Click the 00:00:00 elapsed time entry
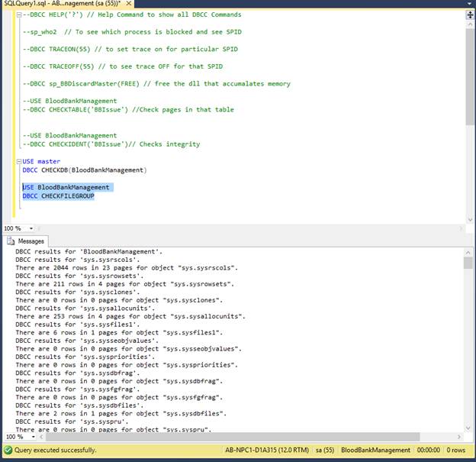The width and height of the screenshot is (476, 462). (x=428, y=450)
